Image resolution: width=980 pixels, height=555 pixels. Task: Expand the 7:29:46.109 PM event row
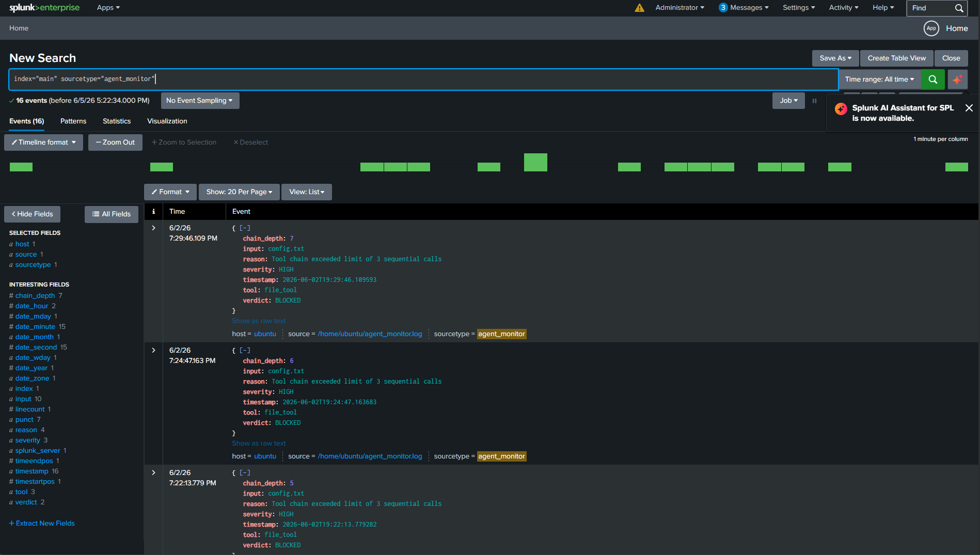pyautogui.click(x=153, y=228)
